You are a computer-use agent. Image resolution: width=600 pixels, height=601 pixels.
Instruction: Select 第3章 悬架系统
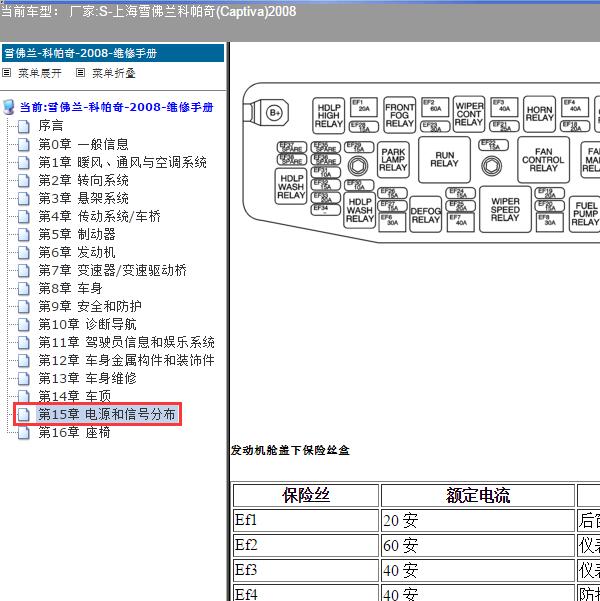point(83,198)
